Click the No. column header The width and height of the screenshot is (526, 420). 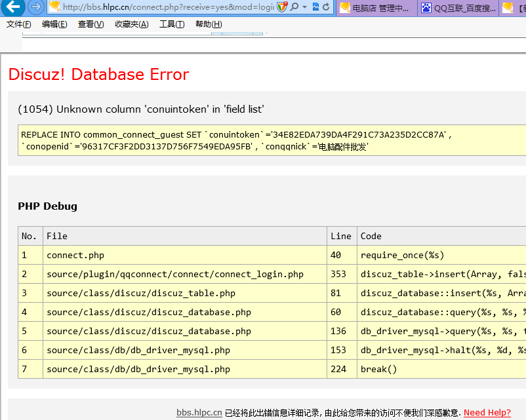click(30, 236)
